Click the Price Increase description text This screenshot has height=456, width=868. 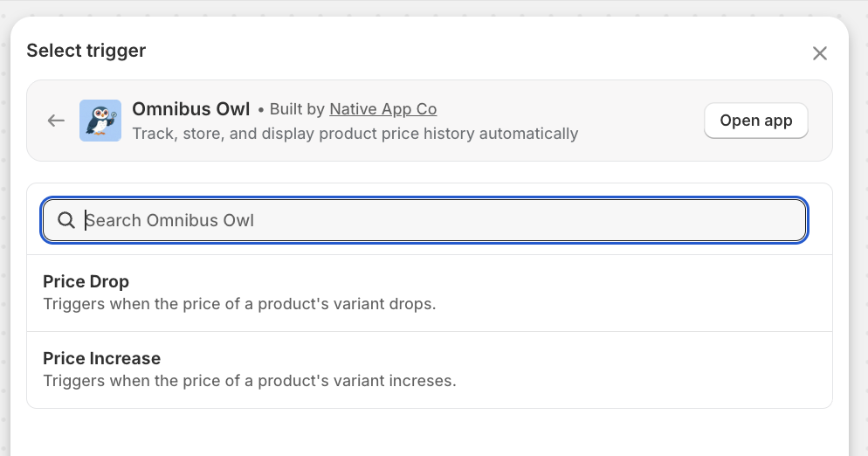pyautogui.click(x=249, y=381)
